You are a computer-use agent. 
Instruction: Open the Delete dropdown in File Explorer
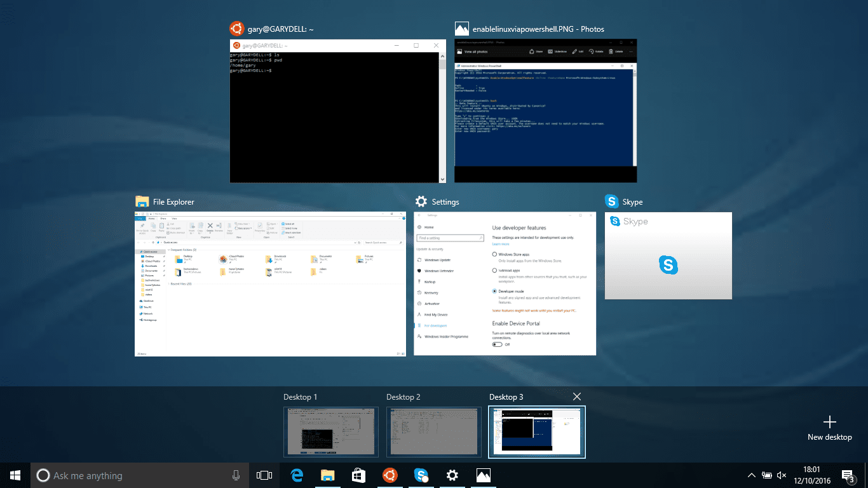tap(210, 232)
